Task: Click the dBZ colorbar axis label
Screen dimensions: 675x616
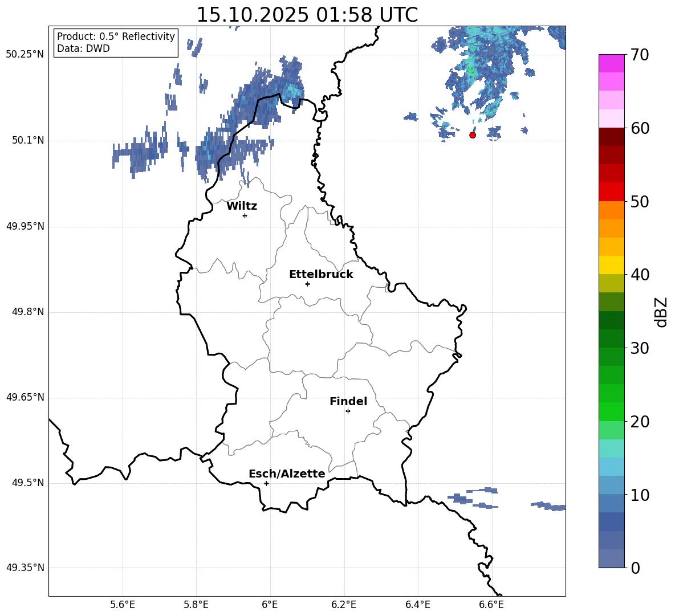Action: 662,312
